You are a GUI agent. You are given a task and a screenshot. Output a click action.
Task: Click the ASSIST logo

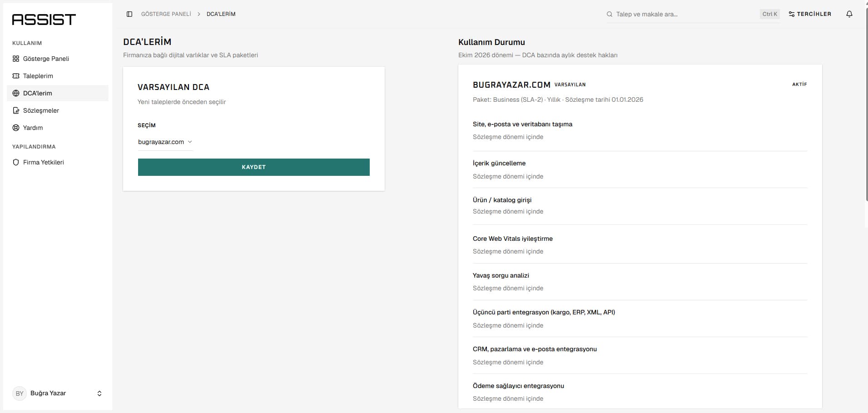point(44,20)
